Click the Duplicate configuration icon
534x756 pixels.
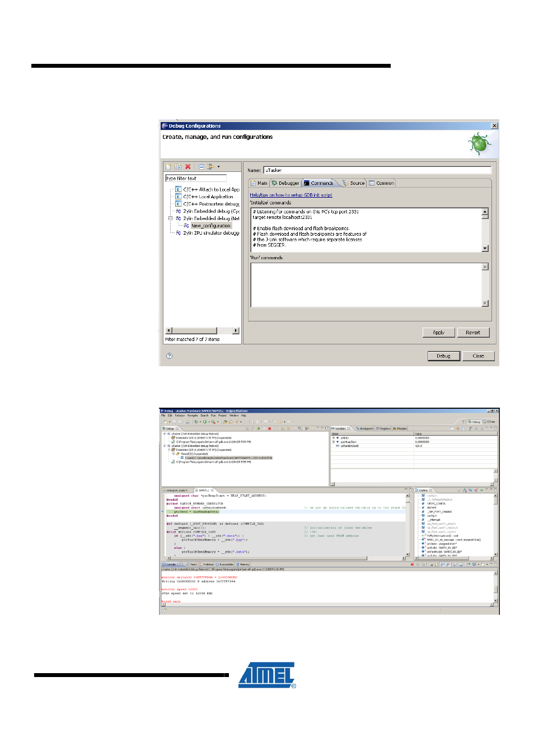177,166
